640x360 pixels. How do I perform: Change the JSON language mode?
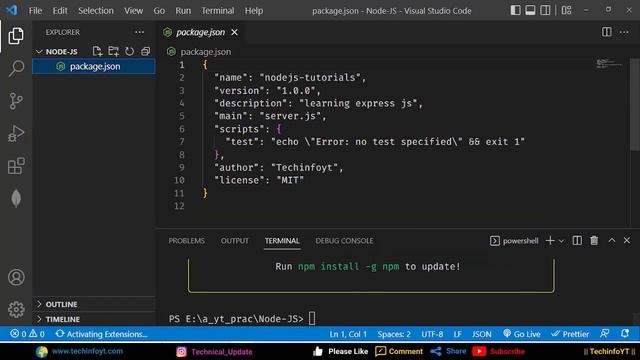point(482,334)
